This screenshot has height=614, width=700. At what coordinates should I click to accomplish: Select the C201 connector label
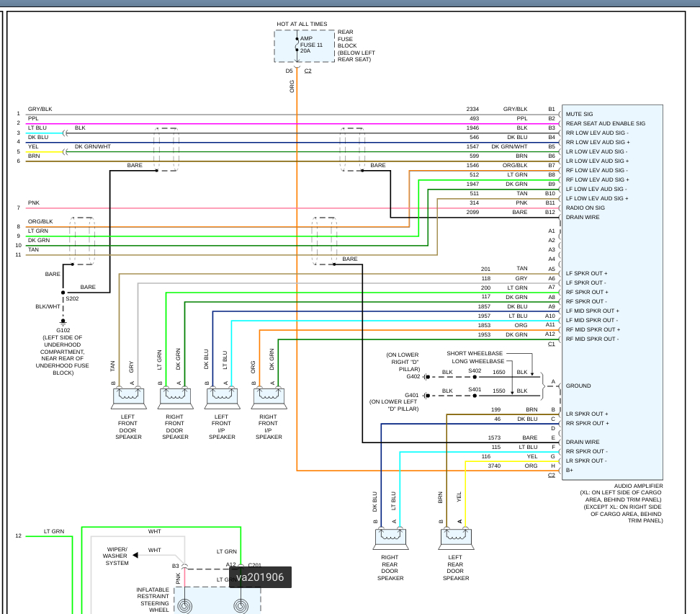[x=255, y=565]
